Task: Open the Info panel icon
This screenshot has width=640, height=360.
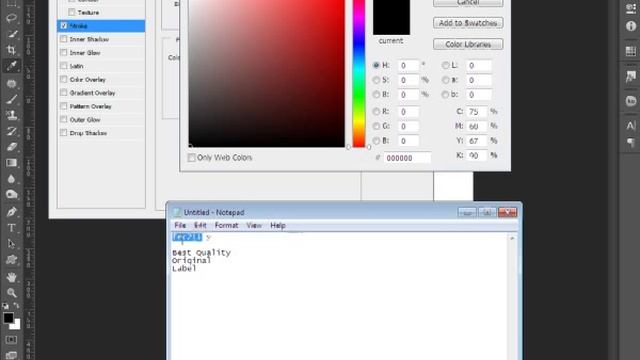Action: coord(631,26)
